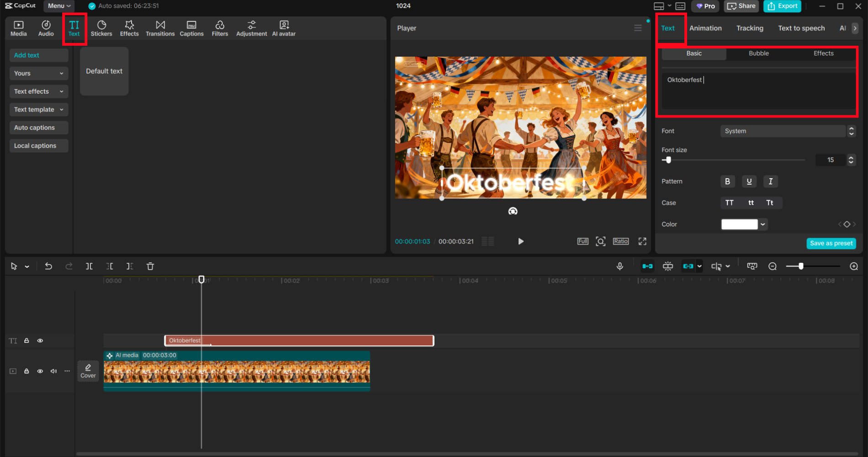868x457 pixels.
Task: Open the AI avatar tool
Action: point(284,28)
